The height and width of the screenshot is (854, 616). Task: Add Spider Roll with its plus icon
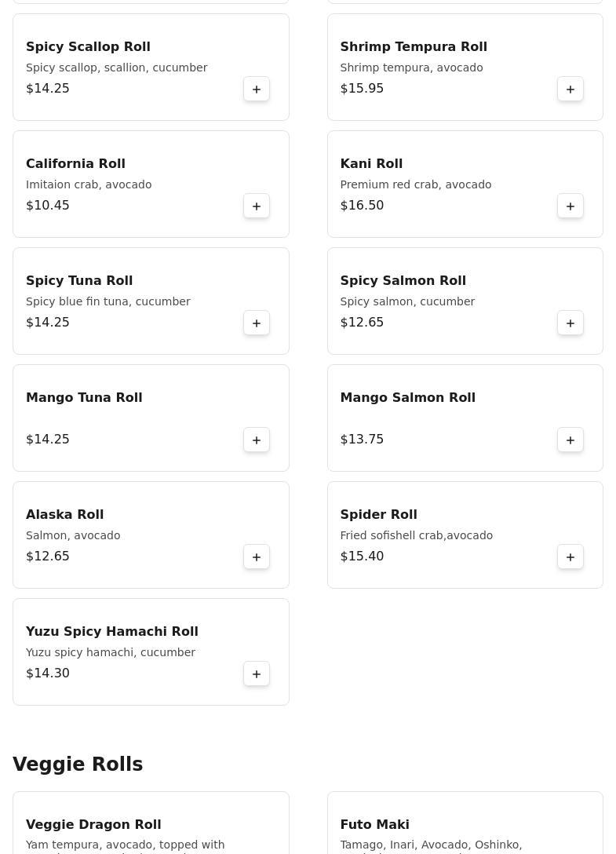(570, 557)
